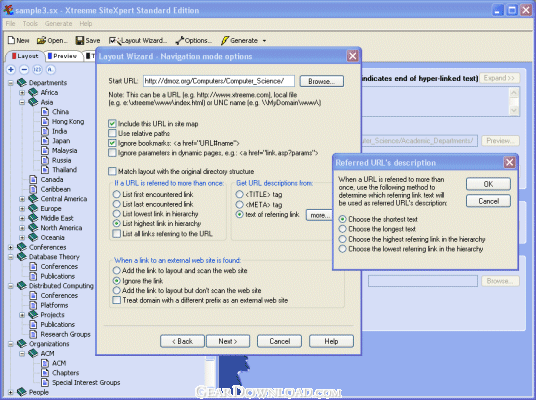The image size is (536, 400).
Task: Click the Start URL input field
Action: click(219, 81)
